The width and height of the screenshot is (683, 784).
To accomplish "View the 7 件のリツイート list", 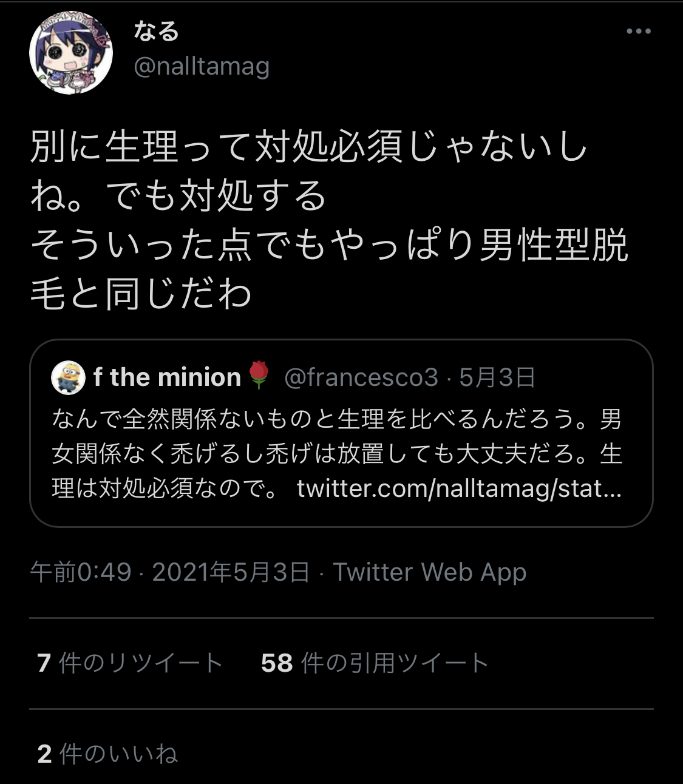I will 130,663.
